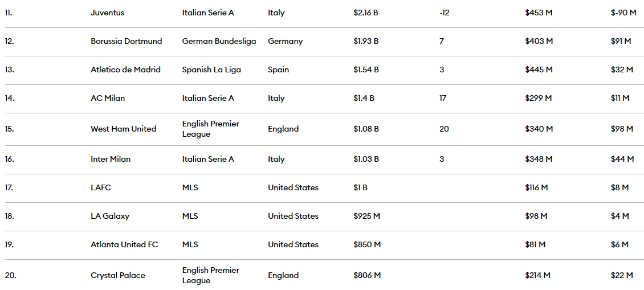The height and width of the screenshot is (290, 644).
Task: Click the Germany country cell
Action: coord(286,41)
